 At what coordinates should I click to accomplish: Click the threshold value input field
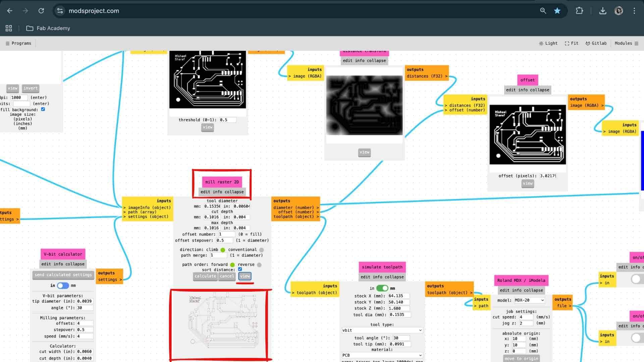(x=227, y=120)
